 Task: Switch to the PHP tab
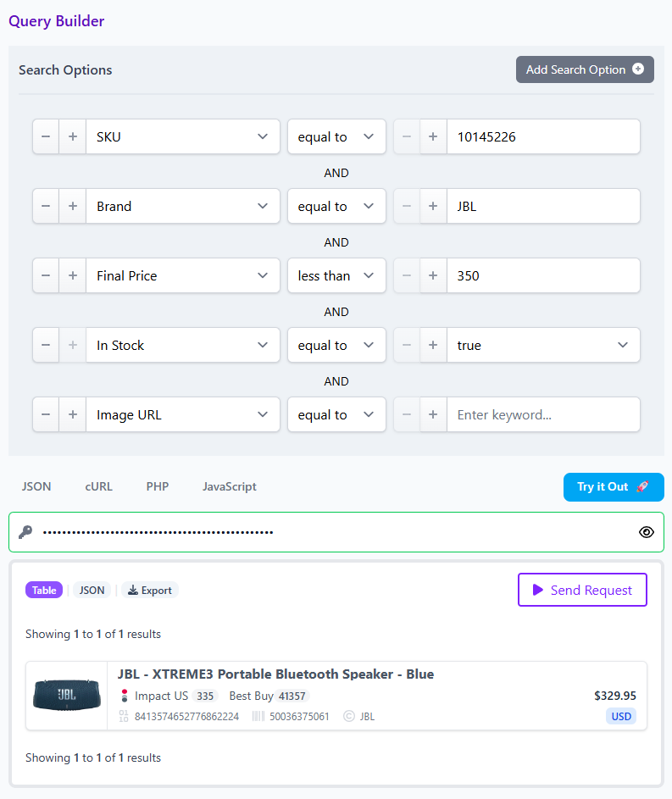(158, 486)
